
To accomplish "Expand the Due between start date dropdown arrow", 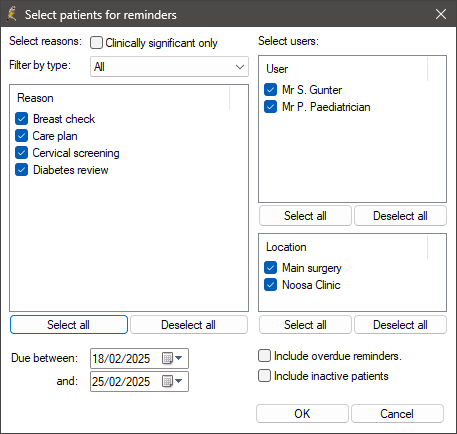I will click(179, 358).
